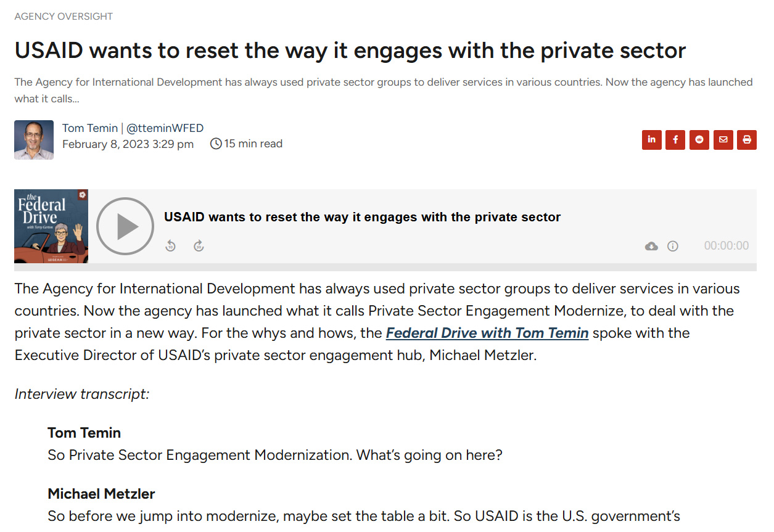Viewport: 774px width, 532px height.
Task: Click the audio progress bar
Action: 385,267
